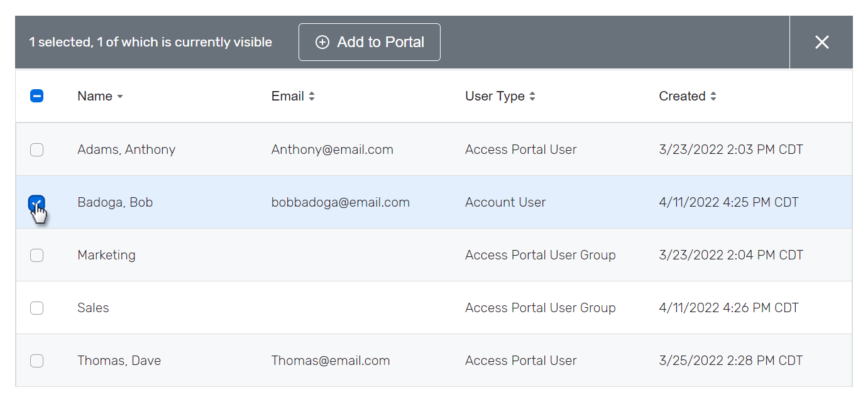Click the X icon to dismiss the selection bar

tap(821, 42)
